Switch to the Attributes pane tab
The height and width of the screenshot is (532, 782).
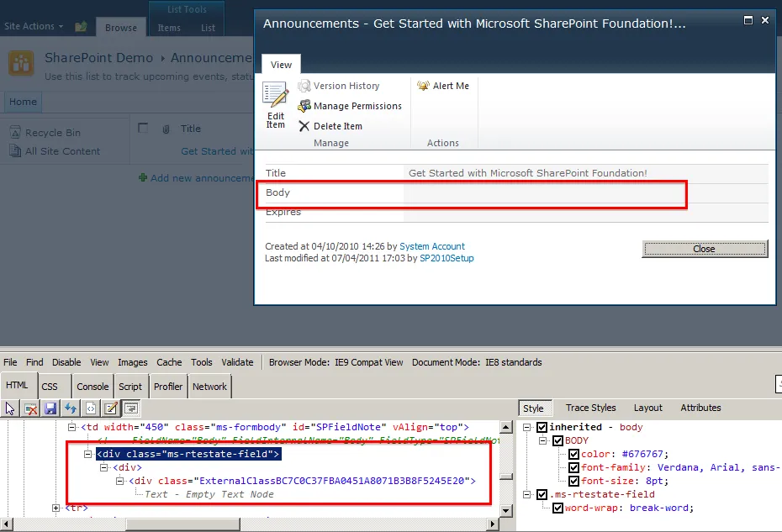pos(700,408)
